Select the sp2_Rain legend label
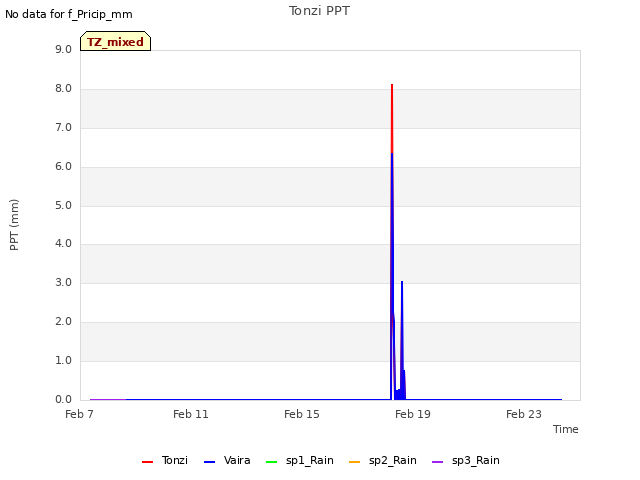This screenshot has height=480, width=640. point(393,460)
